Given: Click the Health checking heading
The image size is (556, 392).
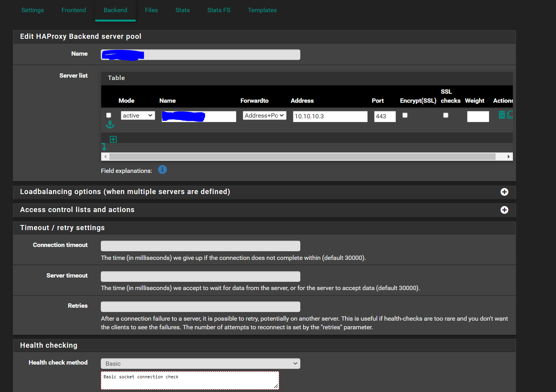Looking at the screenshot, I should (49, 345).
